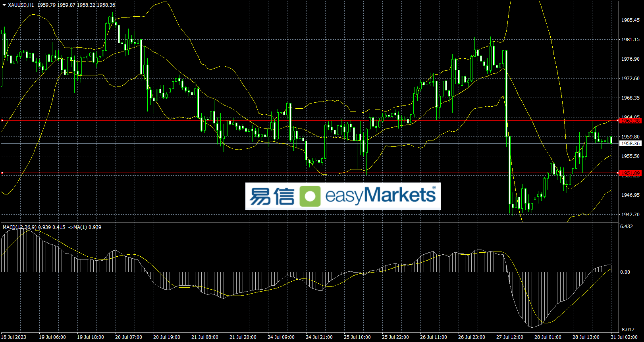Select the open price value 1959.79
Screen dimensions: 644x342
(x=46, y=5)
